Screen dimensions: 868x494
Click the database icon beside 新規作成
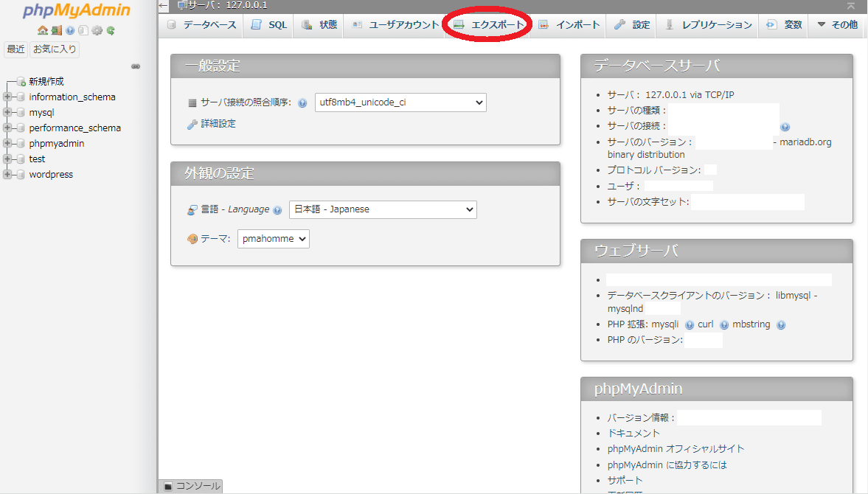21,82
